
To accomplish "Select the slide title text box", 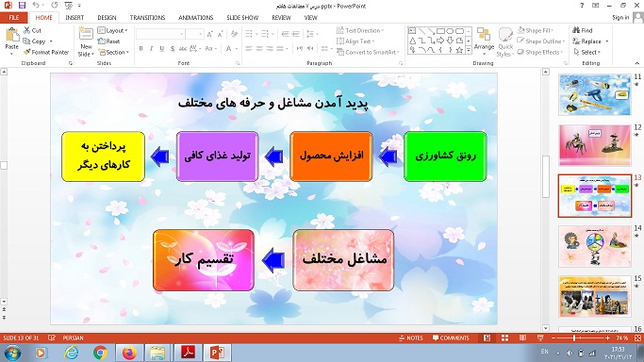I will (273, 102).
